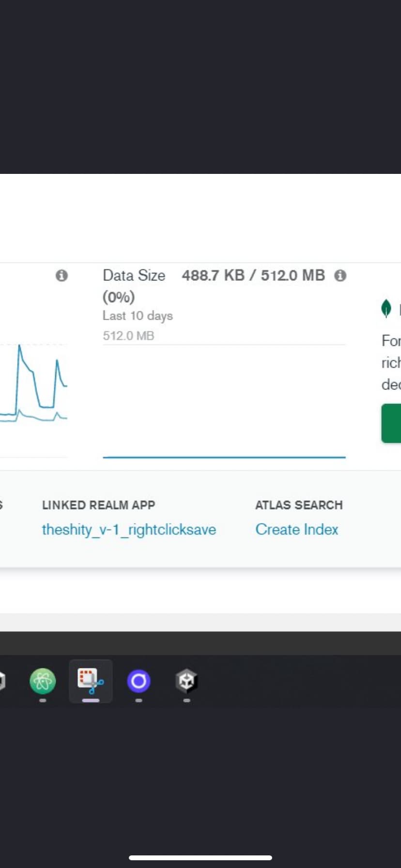401x868 pixels.
Task: Click the green MongoDB leaf icon
Action: pyautogui.click(x=386, y=309)
